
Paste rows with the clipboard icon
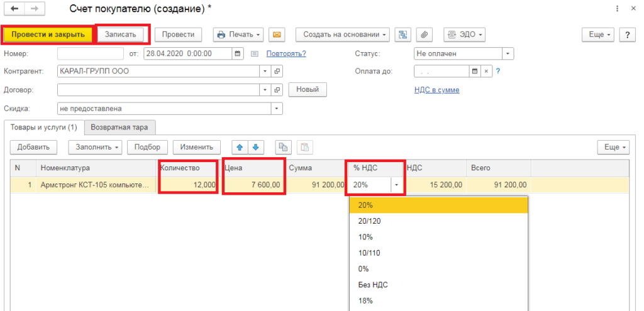305,147
